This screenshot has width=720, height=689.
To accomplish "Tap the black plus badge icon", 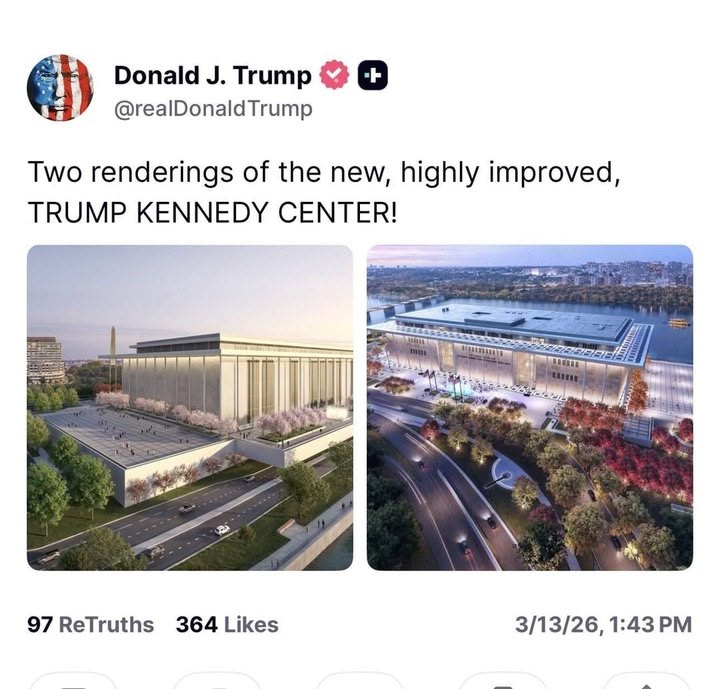I will 372,75.
